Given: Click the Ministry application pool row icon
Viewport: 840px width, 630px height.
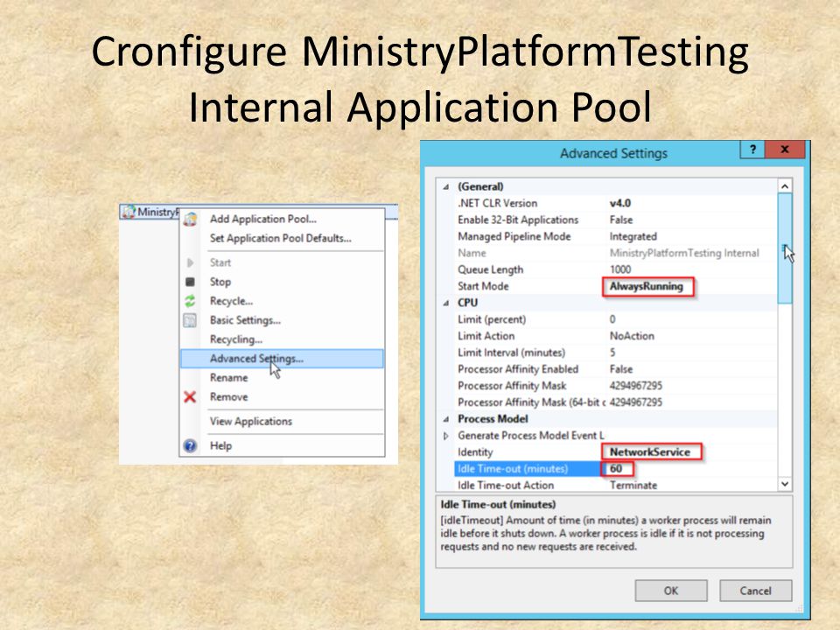Looking at the screenshot, I should pyautogui.click(x=129, y=212).
